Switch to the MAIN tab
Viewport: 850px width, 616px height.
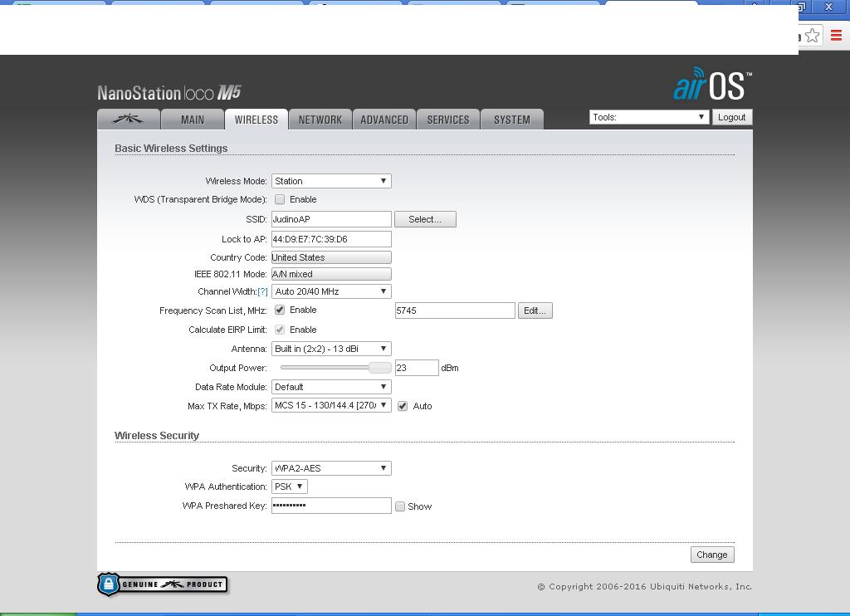[x=193, y=120]
